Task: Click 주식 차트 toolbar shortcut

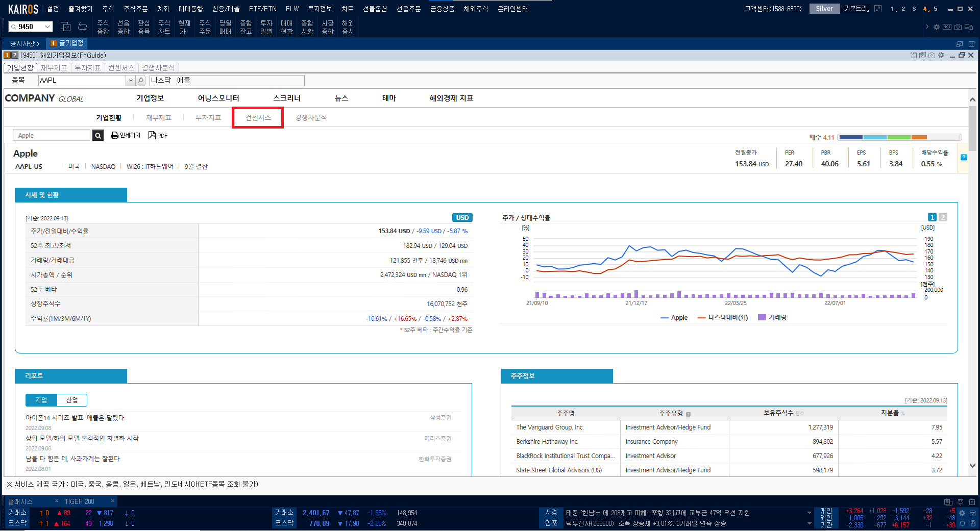Action: click(x=164, y=27)
